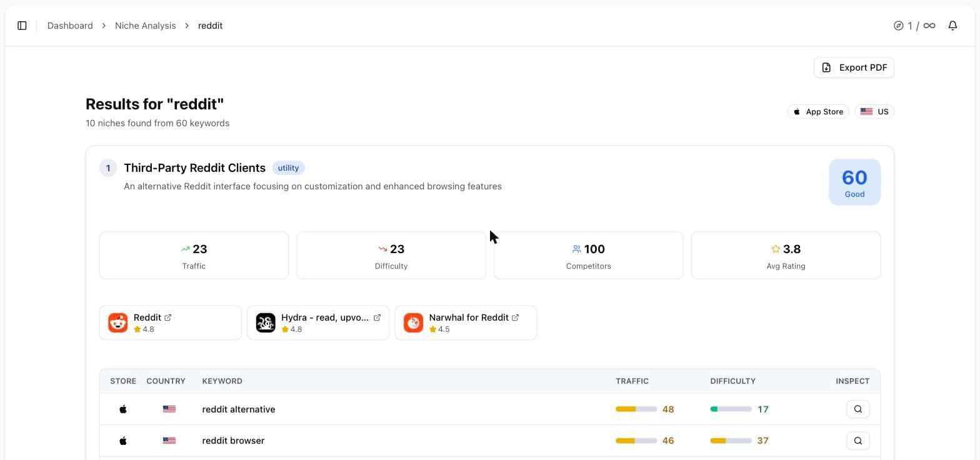Screen dimensions: 980x460
Task: Click the Hydra app logo
Action: pos(266,322)
